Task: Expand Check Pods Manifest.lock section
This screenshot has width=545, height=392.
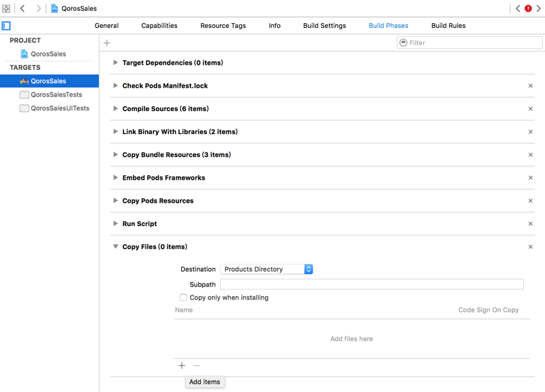Action: click(115, 86)
